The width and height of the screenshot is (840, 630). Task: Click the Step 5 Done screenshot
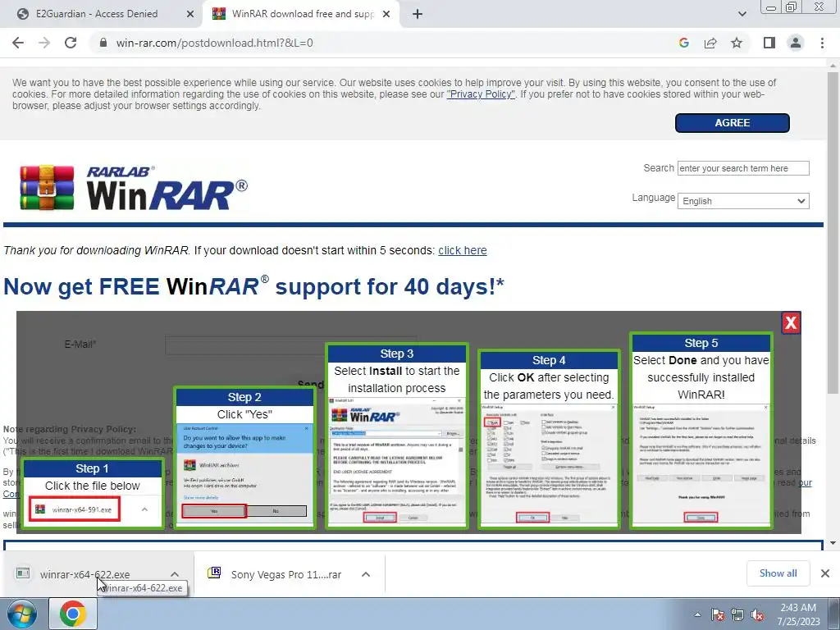click(x=701, y=464)
